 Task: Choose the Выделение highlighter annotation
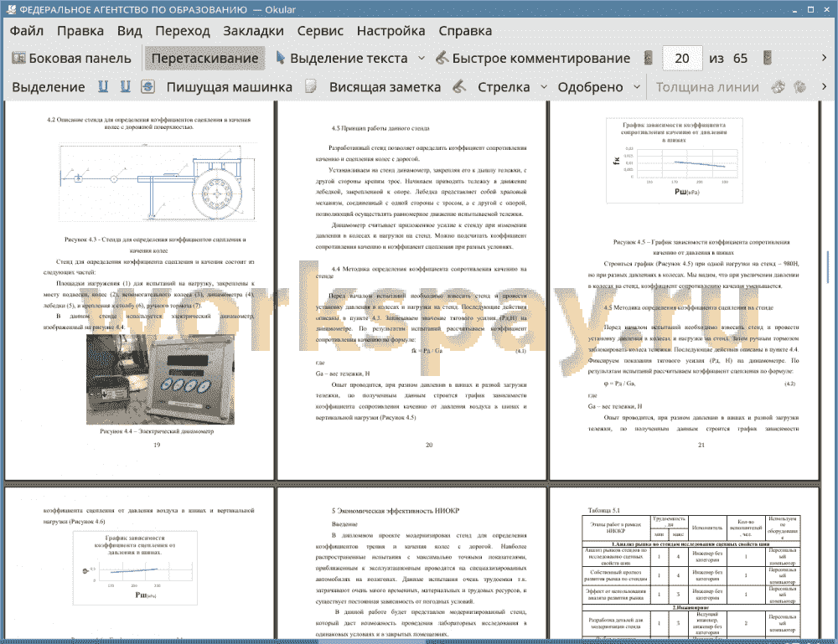(x=48, y=87)
